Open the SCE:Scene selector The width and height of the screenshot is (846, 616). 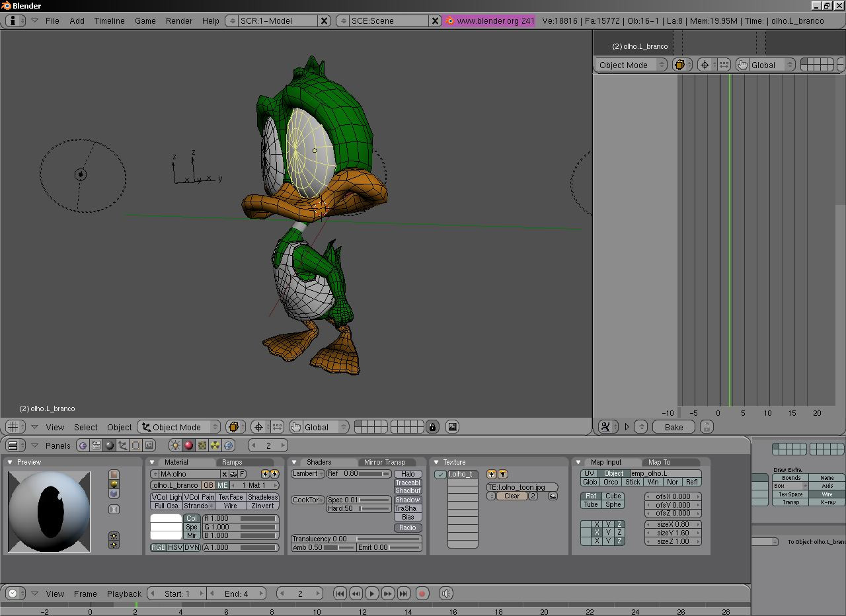[x=382, y=20]
